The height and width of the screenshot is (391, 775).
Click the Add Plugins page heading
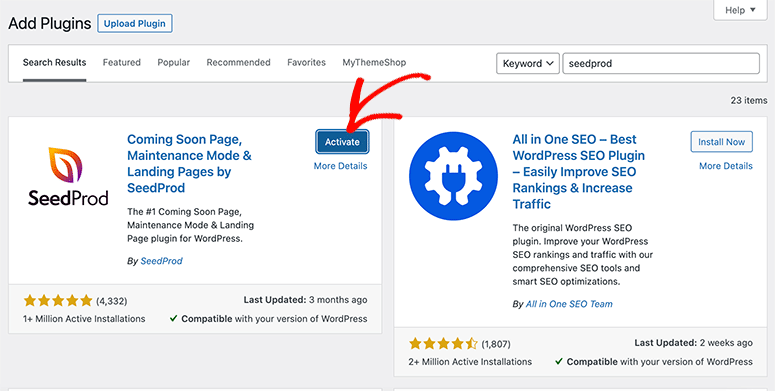pos(50,23)
